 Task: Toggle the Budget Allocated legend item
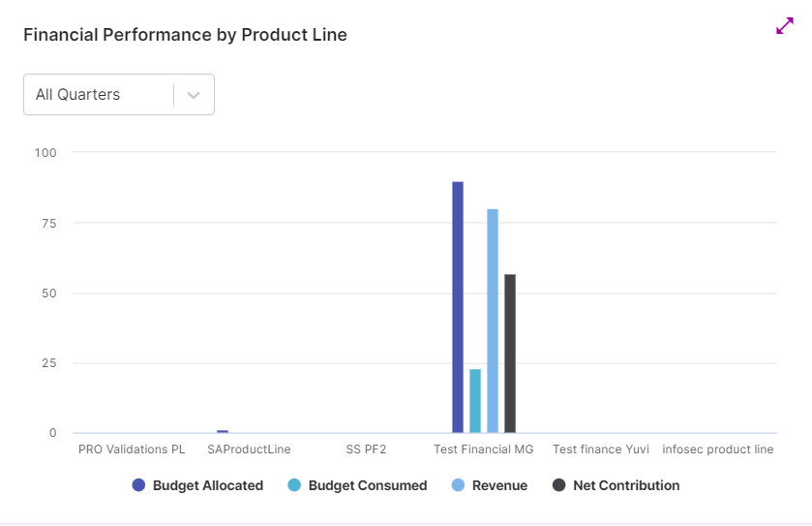tap(207, 485)
